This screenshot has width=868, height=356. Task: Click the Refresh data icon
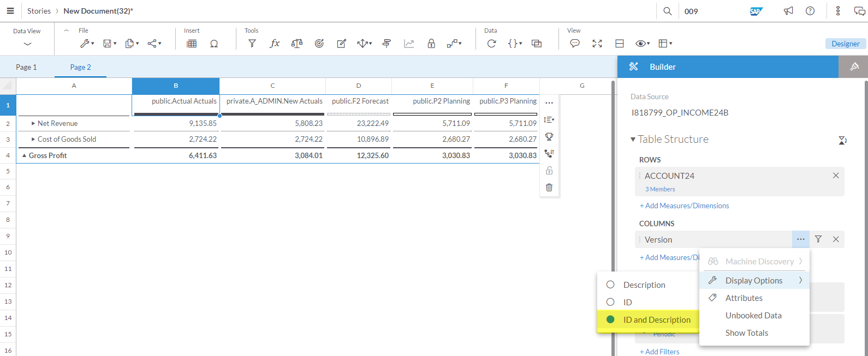491,44
